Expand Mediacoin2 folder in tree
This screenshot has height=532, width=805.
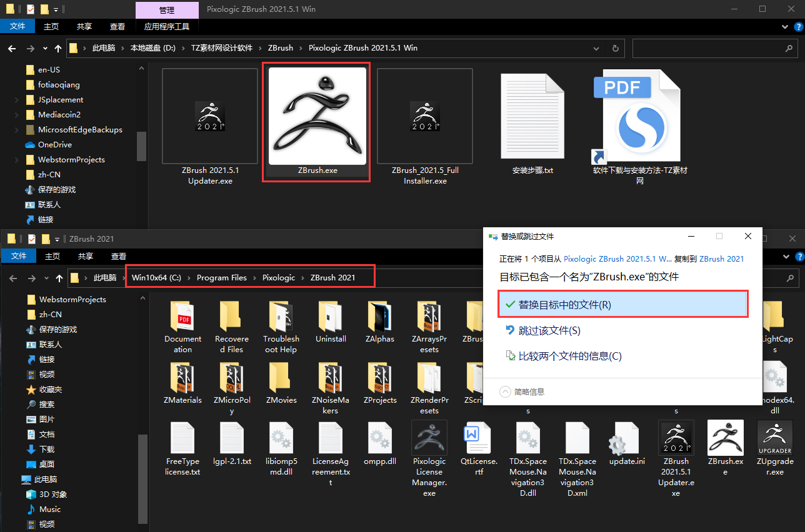coord(17,115)
